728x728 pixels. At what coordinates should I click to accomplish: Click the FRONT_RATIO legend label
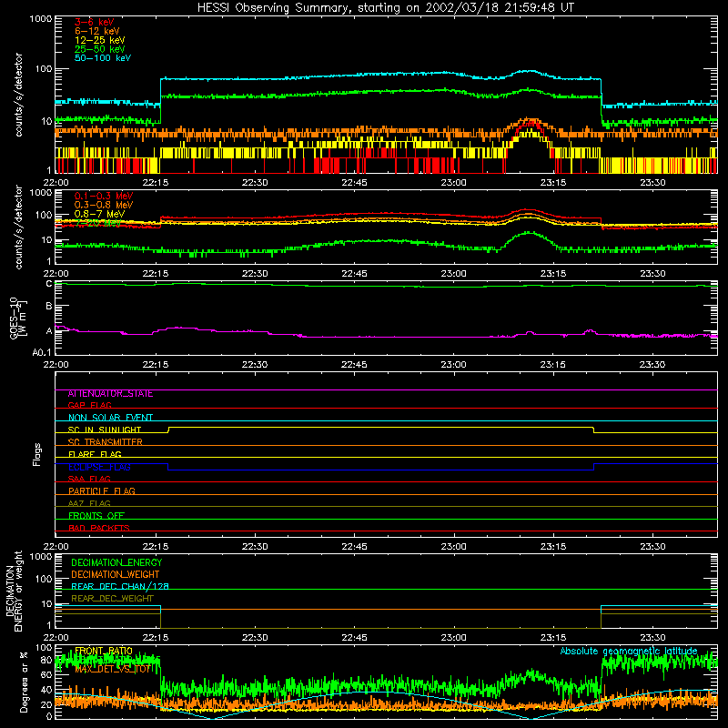click(104, 652)
